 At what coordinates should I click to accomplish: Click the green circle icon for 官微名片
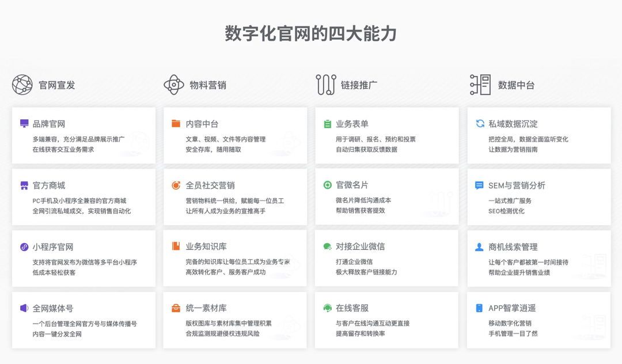point(327,185)
